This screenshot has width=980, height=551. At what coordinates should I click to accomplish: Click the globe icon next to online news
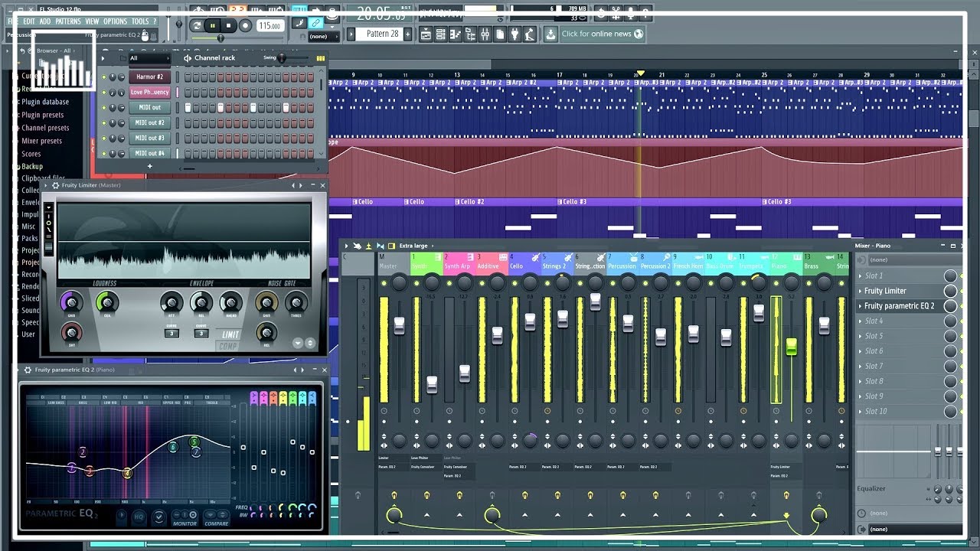[x=638, y=34]
